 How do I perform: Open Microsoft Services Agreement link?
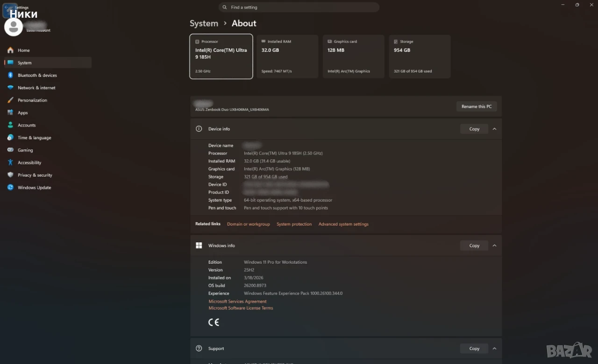point(237,301)
